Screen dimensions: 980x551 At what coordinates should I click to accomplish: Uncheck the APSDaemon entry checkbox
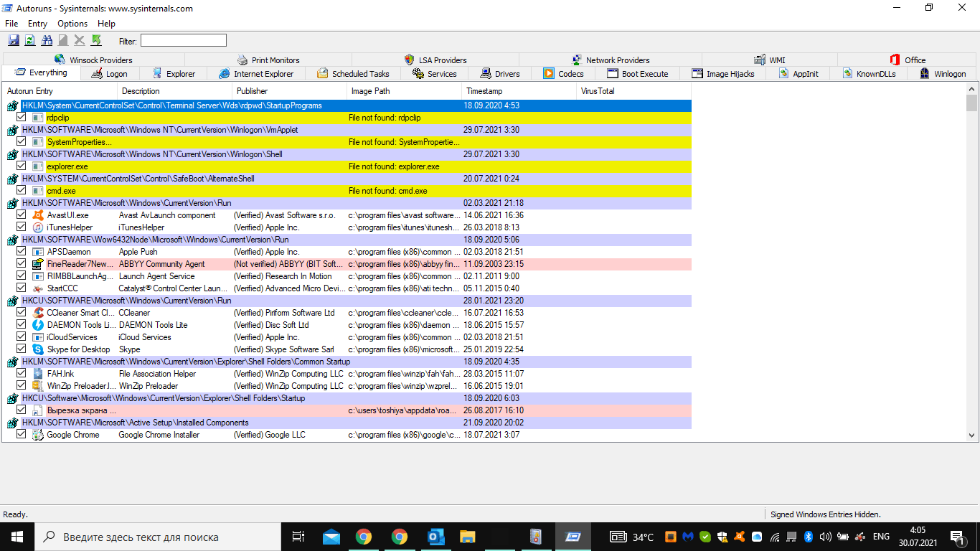[x=22, y=251]
